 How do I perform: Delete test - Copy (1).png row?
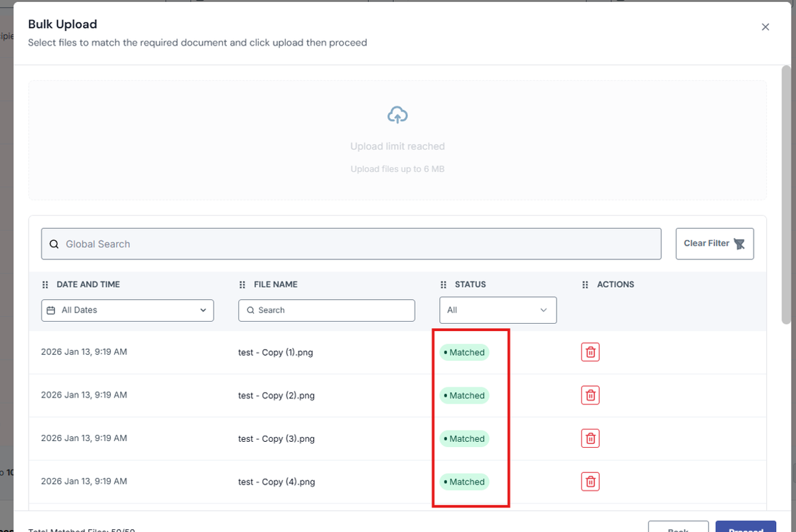(x=590, y=352)
